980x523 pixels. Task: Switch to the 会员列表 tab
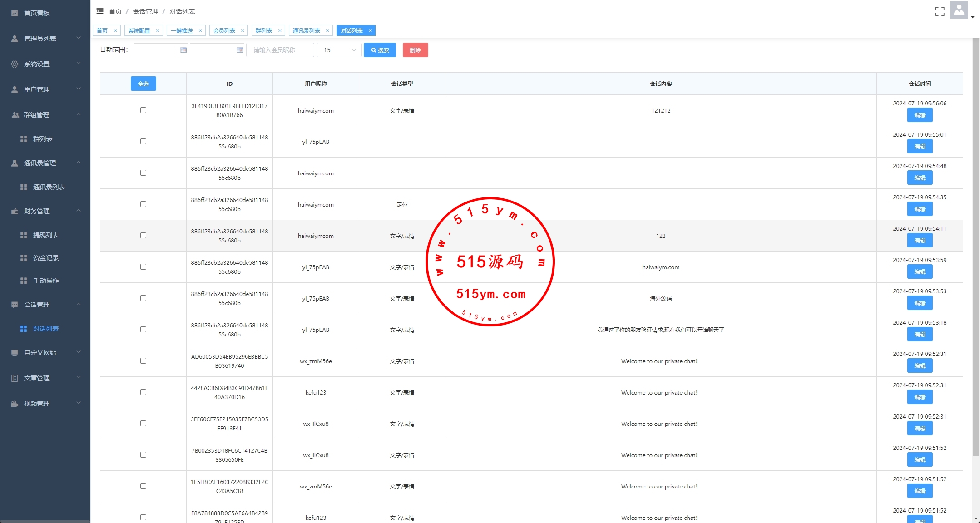coord(224,31)
